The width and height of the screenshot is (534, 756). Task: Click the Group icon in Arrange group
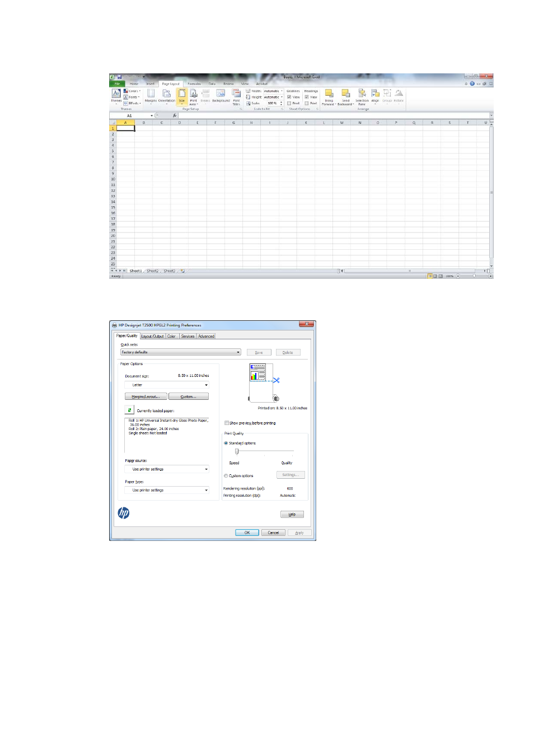pyautogui.click(x=387, y=96)
